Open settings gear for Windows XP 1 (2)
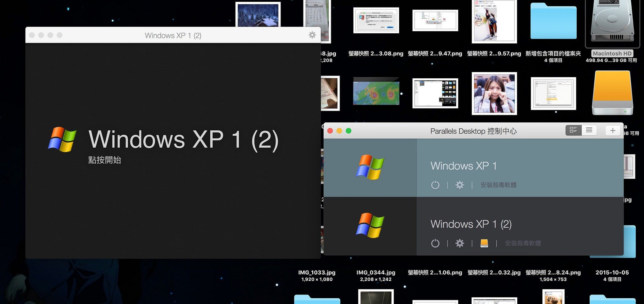Screen dimensions: 644x304 (x=460, y=243)
